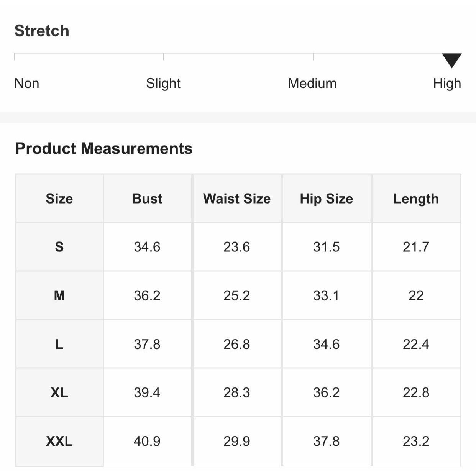Select the XXL size row label

pos(59,441)
